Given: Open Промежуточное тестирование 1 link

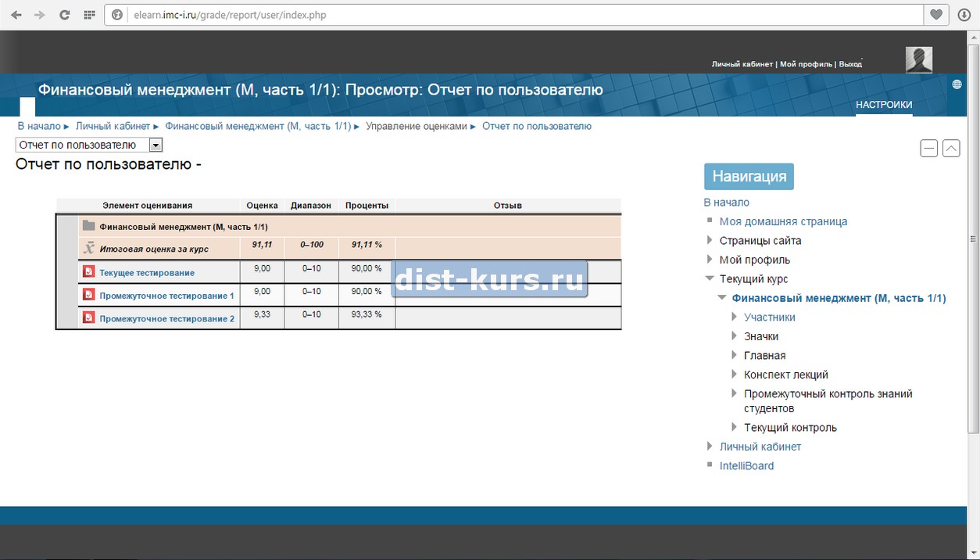Looking at the screenshot, I should (167, 296).
